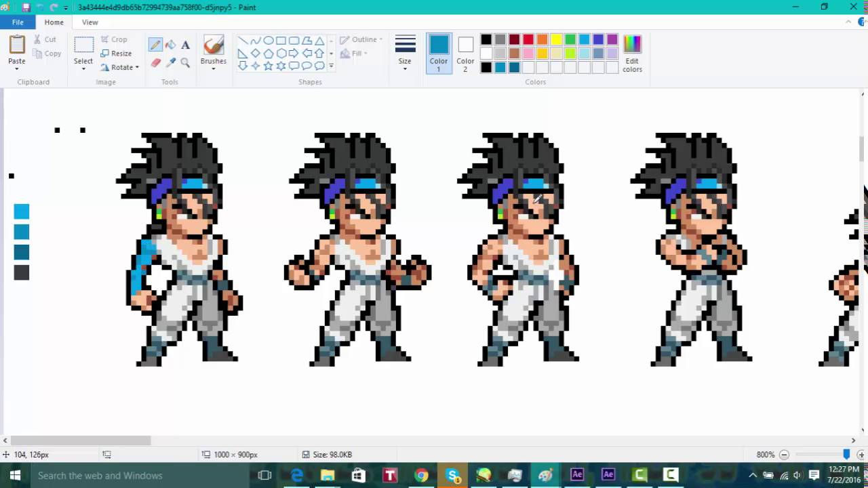The image size is (868, 488).
Task: Open the shape Fill dropdown
Action: pos(354,54)
